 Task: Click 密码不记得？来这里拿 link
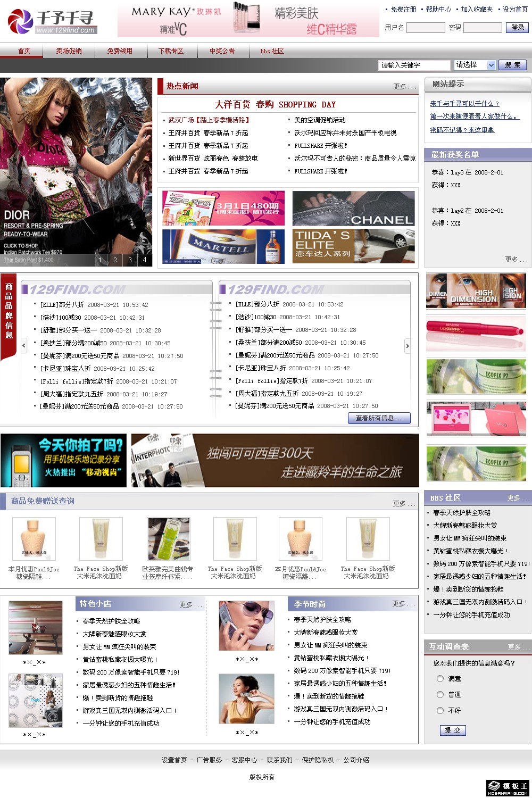coord(462,130)
